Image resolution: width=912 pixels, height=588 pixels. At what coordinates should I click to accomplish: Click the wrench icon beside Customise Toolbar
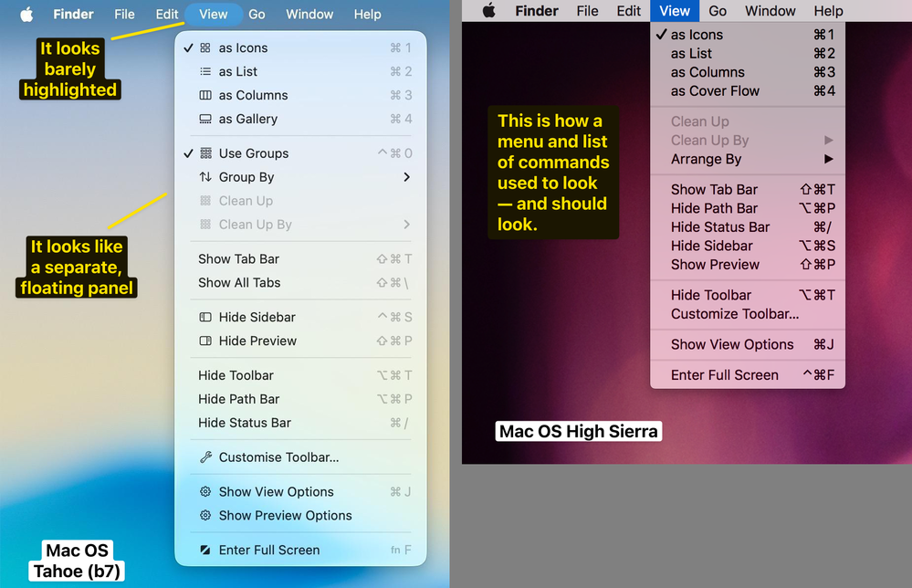pos(205,457)
